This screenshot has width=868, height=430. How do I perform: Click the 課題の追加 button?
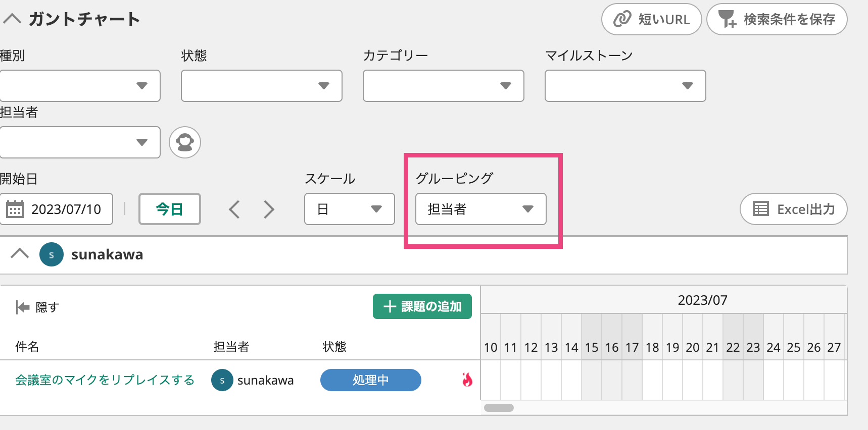coord(422,306)
